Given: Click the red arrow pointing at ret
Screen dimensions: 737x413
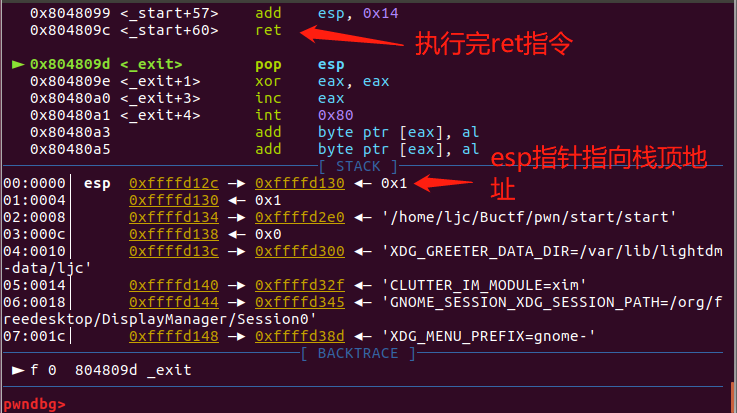Looking at the screenshot, I should click(x=341, y=32).
